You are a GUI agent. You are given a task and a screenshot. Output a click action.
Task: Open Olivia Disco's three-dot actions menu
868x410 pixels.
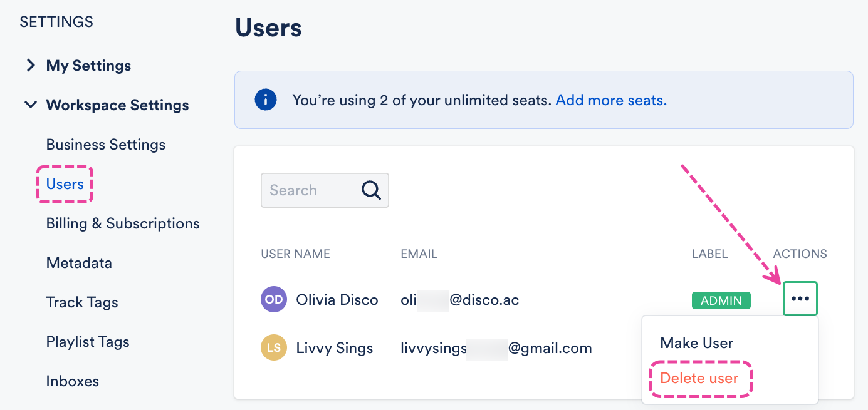800,299
